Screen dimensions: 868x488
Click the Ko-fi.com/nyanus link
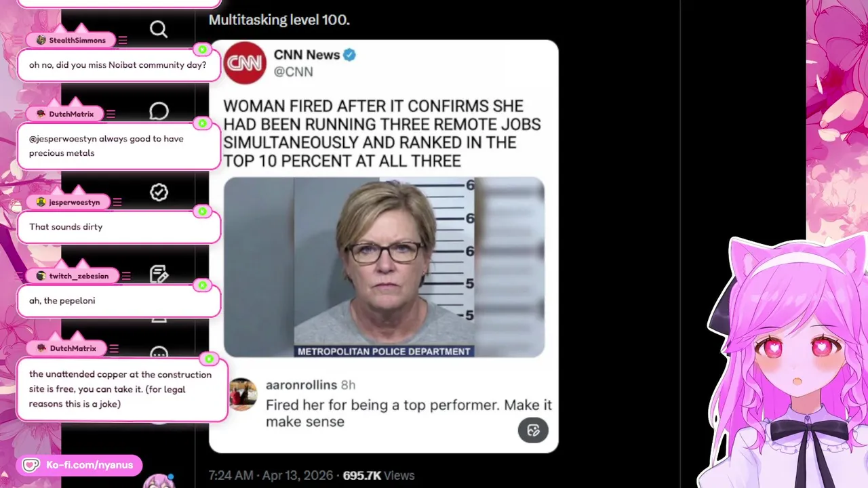click(x=90, y=465)
